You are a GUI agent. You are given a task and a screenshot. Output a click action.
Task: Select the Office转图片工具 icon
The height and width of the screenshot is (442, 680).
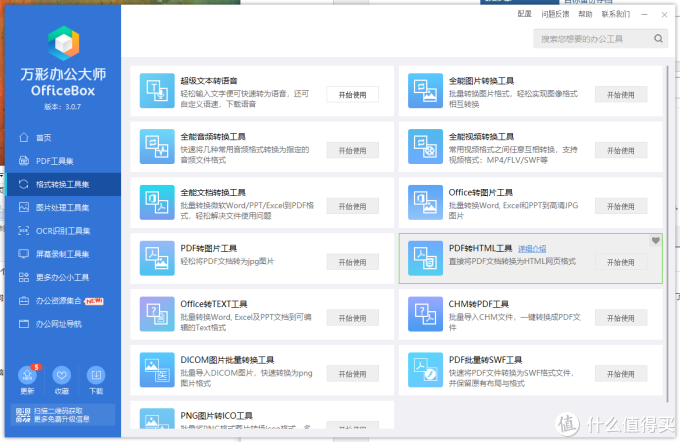[425, 203]
